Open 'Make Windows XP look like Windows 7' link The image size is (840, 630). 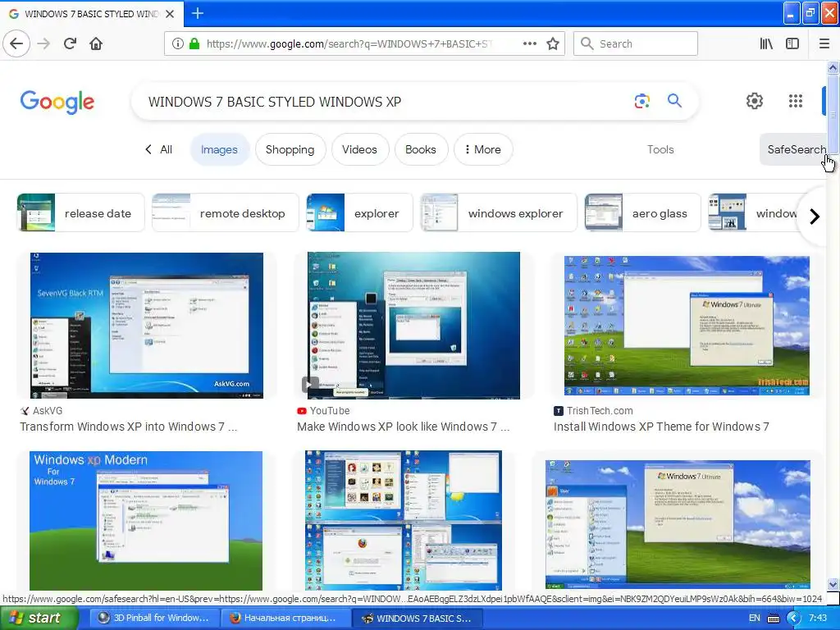[x=404, y=427]
